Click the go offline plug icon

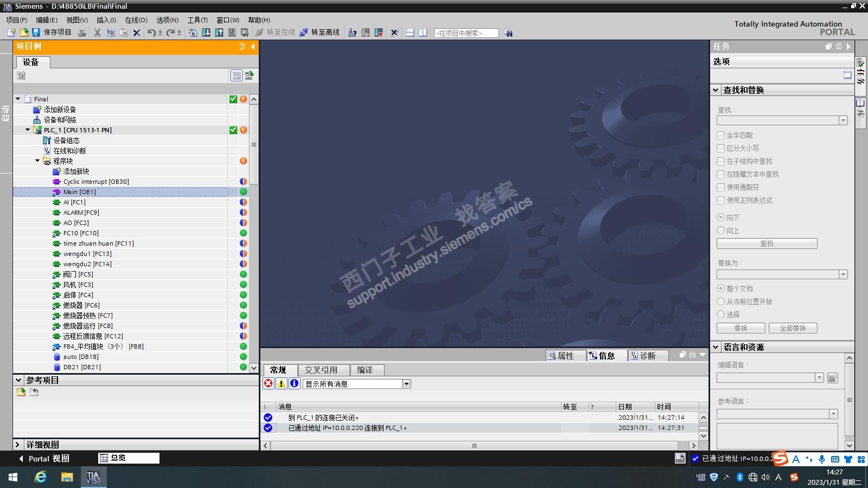coord(304,33)
